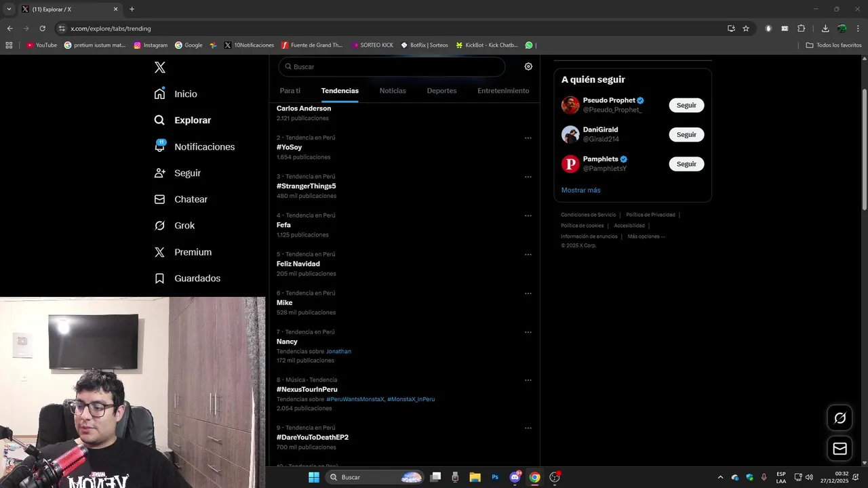Open Discord from the taskbar
The image size is (868, 488).
click(515, 477)
